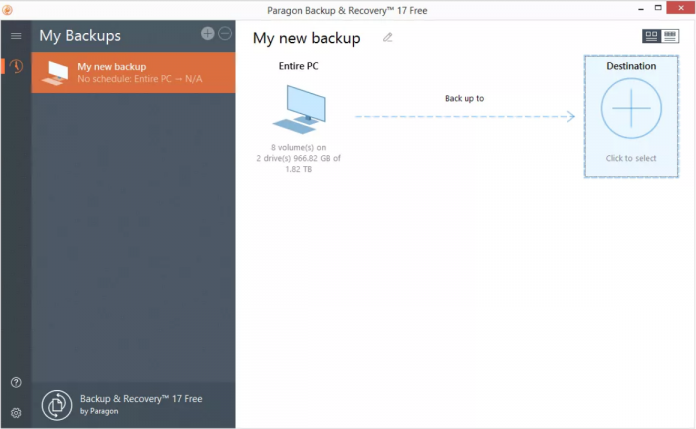The height and width of the screenshot is (429, 696).
Task: Select 'My new backup' job in list
Action: [133, 72]
